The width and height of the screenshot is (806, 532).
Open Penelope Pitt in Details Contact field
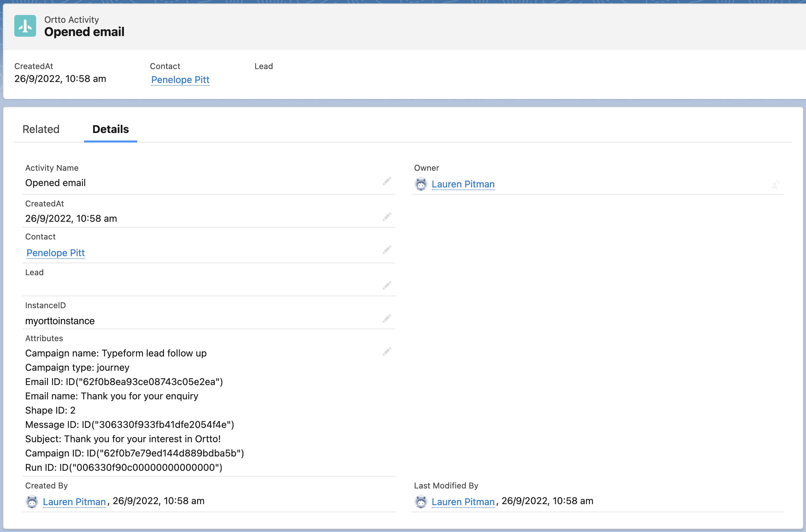[x=56, y=253]
